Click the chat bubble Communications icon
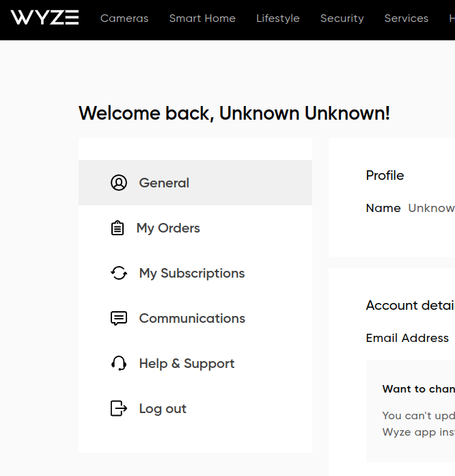The width and height of the screenshot is (455, 476). click(119, 318)
